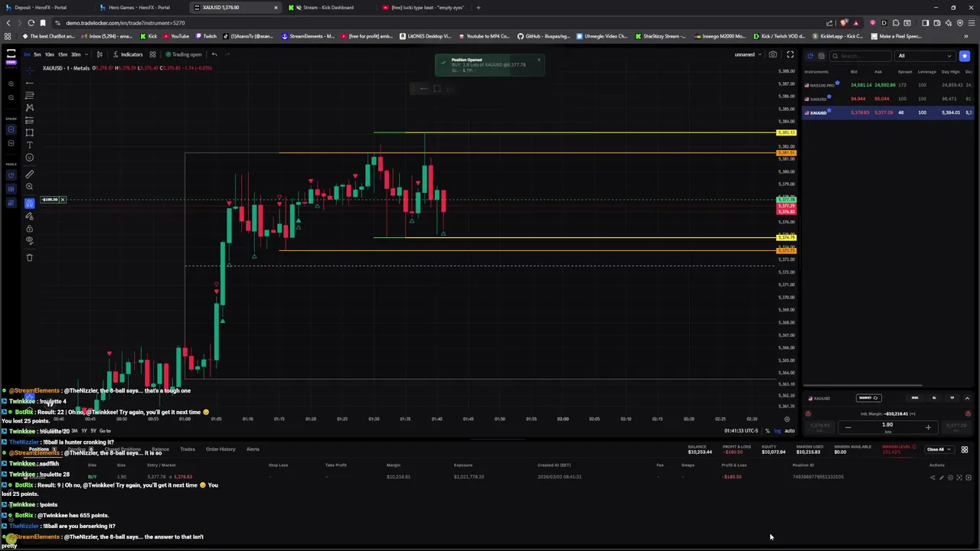Select the chart zoom-in drawing tool

click(x=29, y=187)
